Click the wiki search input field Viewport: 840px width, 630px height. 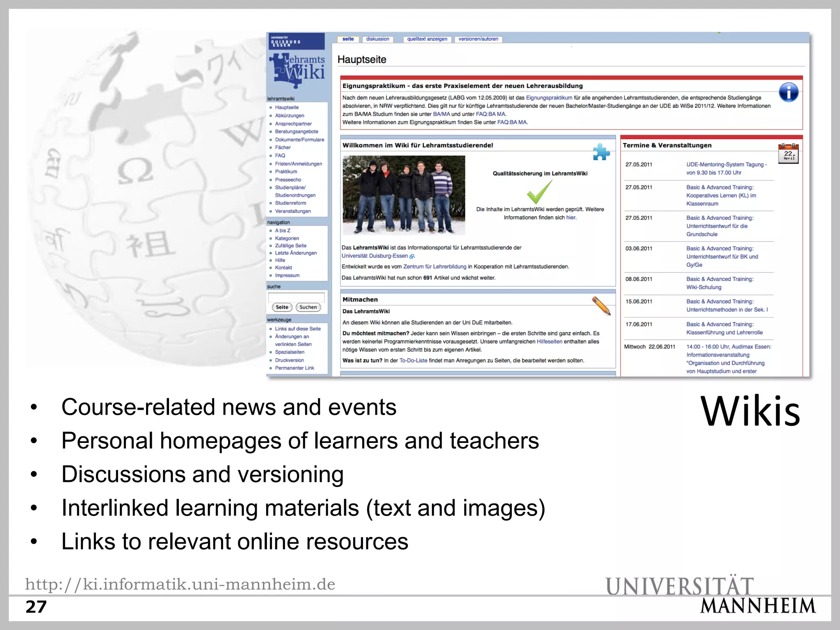coord(296,297)
